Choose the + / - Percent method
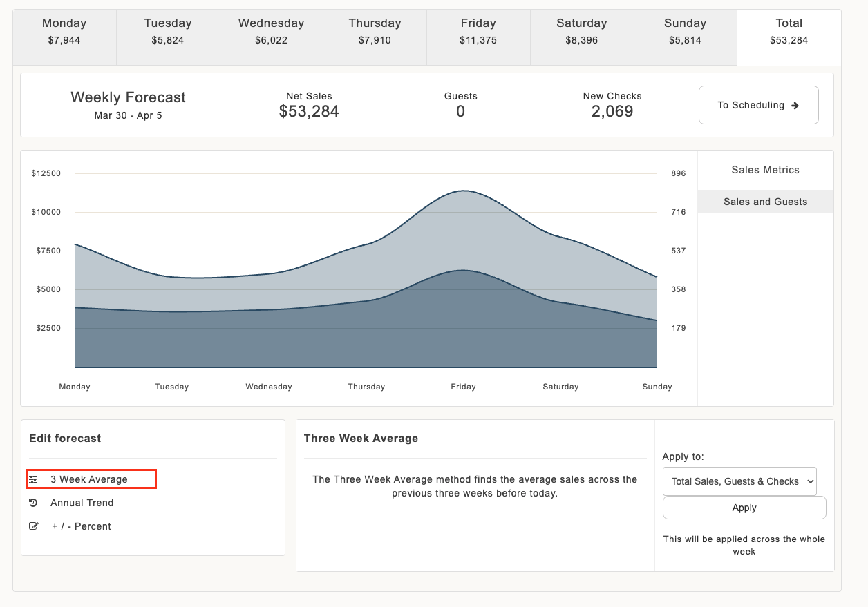This screenshot has height=607, width=868. coord(82,526)
